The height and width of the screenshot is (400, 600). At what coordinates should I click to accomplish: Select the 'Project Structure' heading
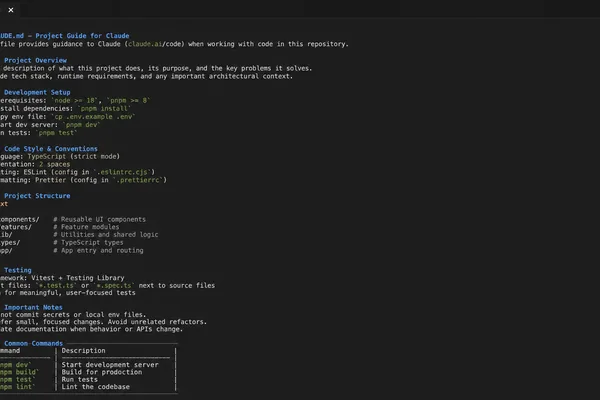(x=37, y=196)
